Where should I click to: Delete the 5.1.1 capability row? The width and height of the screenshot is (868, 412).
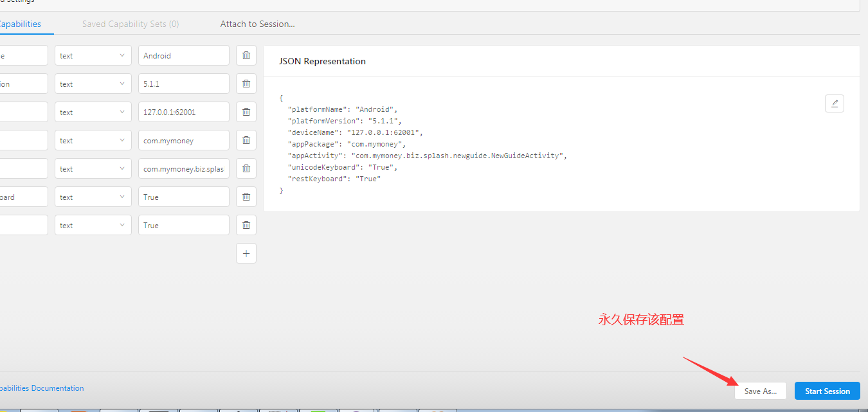click(x=246, y=84)
